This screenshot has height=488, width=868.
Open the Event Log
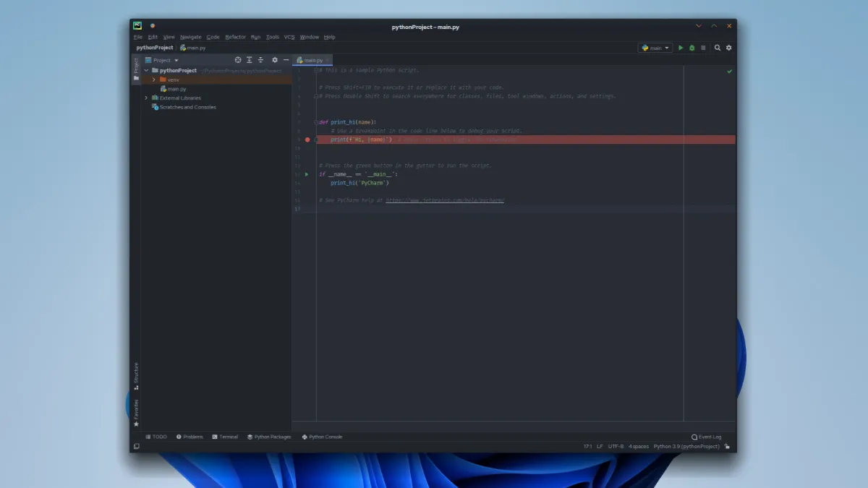coord(707,437)
